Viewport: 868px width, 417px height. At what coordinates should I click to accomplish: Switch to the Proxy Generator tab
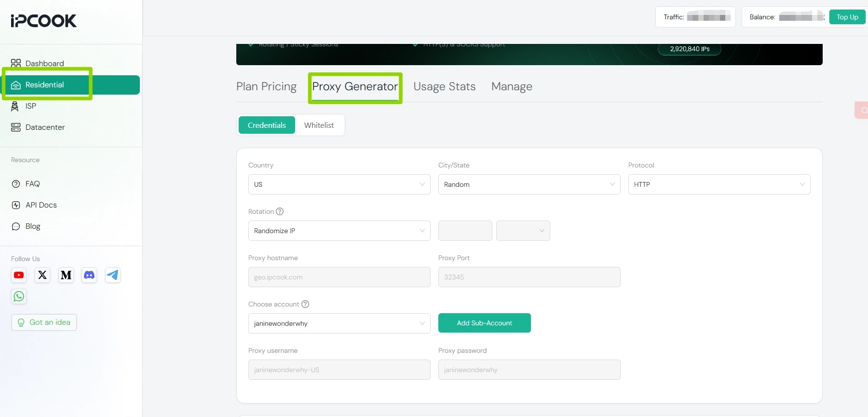pos(355,86)
